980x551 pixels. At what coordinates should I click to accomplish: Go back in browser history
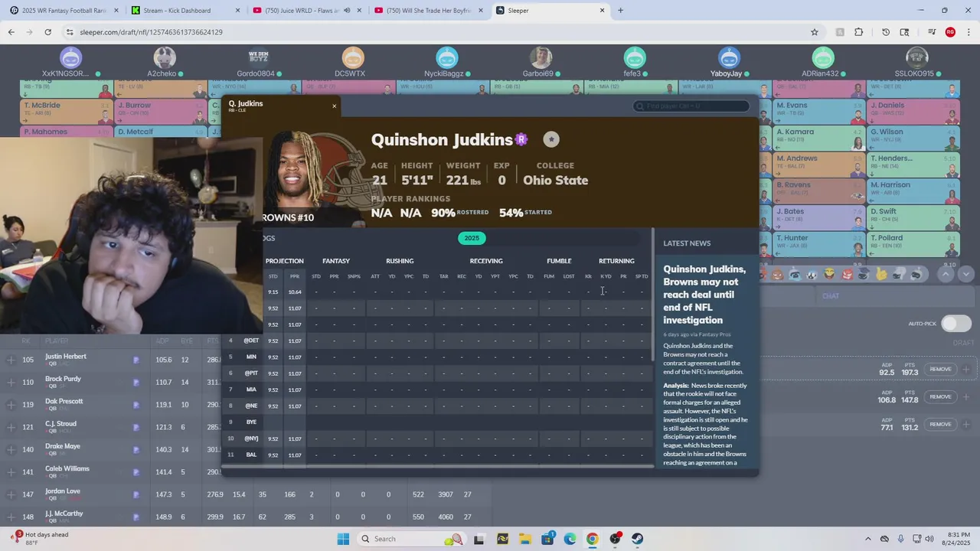point(11,32)
